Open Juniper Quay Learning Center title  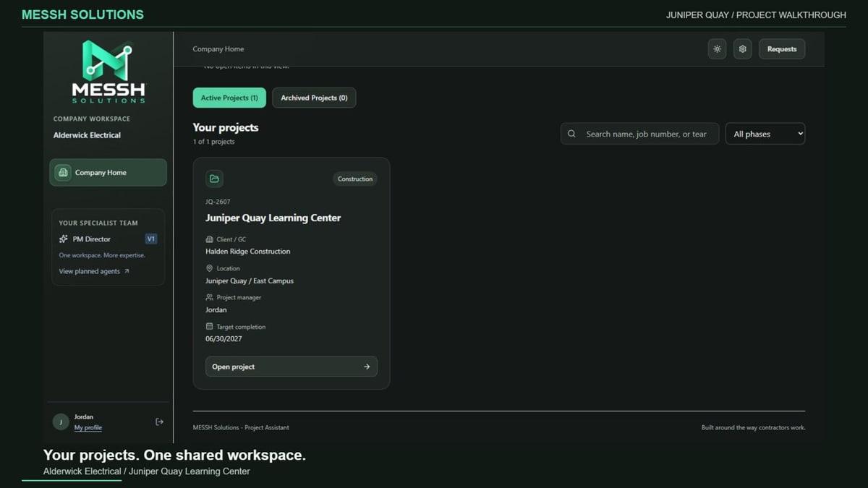tap(273, 218)
